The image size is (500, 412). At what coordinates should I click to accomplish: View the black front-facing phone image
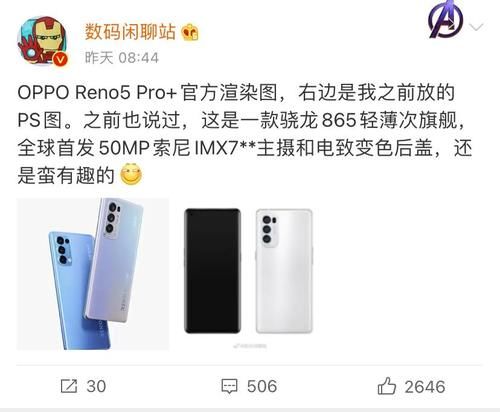(x=212, y=271)
